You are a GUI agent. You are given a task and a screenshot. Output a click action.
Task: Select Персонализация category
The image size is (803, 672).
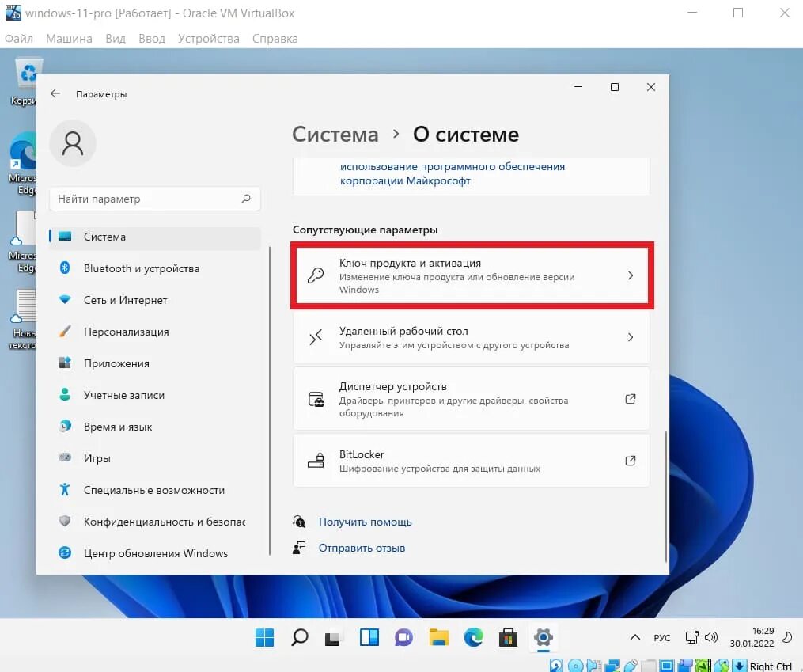[x=154, y=332]
